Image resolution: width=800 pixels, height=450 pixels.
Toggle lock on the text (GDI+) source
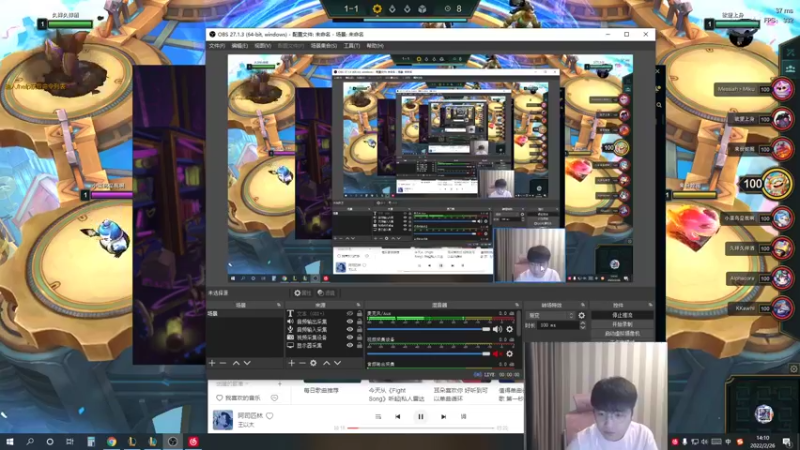359,314
